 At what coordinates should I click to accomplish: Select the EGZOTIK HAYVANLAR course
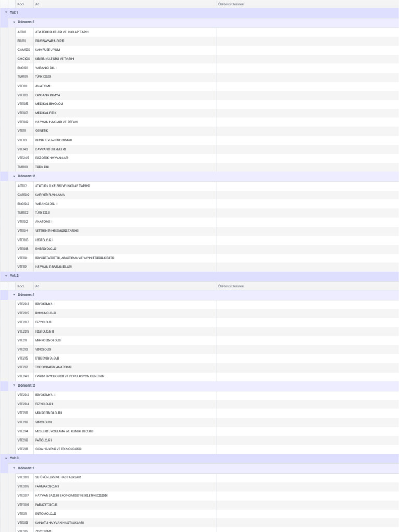pos(207,158)
